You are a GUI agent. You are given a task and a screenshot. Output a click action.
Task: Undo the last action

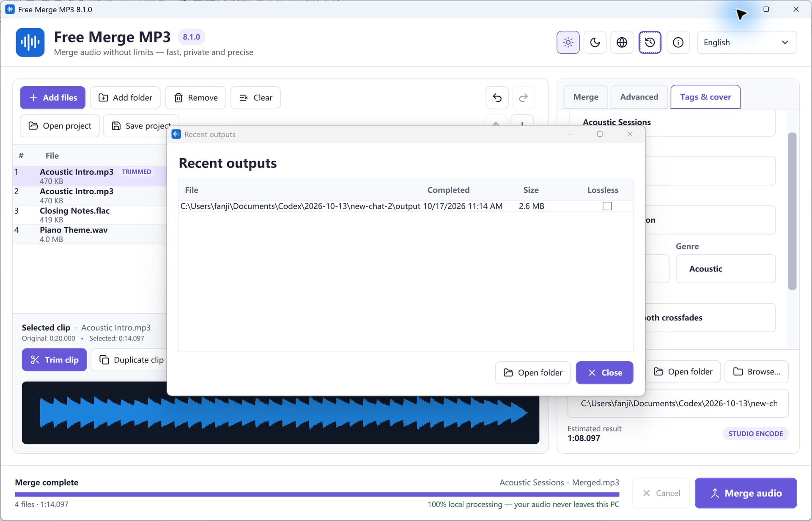coord(497,98)
